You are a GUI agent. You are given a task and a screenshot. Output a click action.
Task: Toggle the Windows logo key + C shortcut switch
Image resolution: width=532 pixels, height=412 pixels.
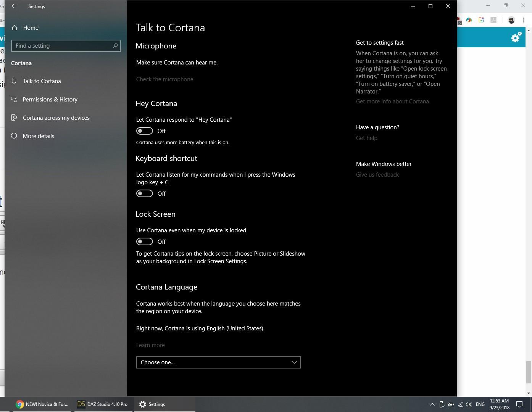point(145,193)
